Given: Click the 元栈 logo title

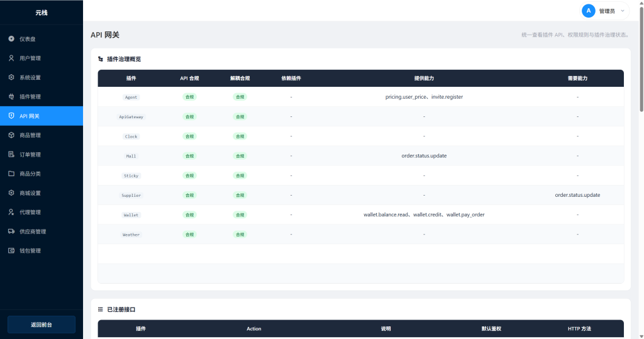Looking at the screenshot, I should pyautogui.click(x=42, y=12).
